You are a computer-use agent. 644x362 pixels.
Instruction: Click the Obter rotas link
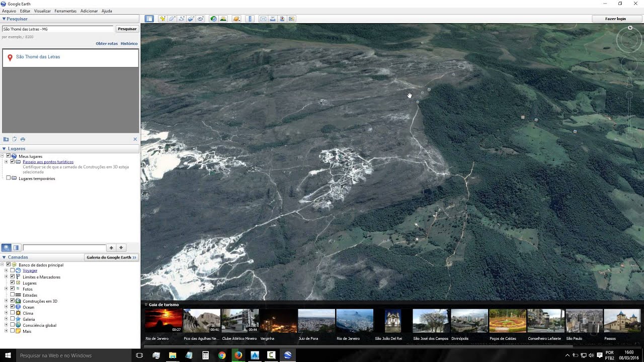(107, 43)
